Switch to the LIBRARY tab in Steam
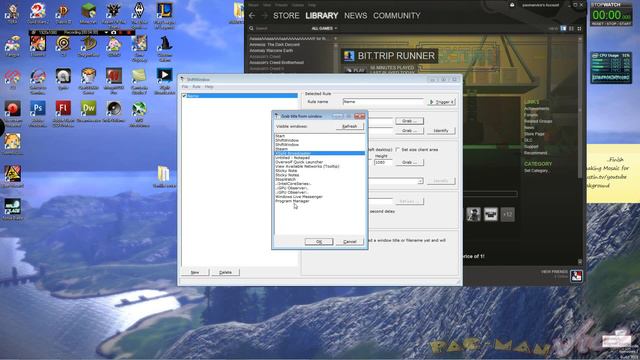Viewport: 640px width, 360px height. tap(322, 16)
